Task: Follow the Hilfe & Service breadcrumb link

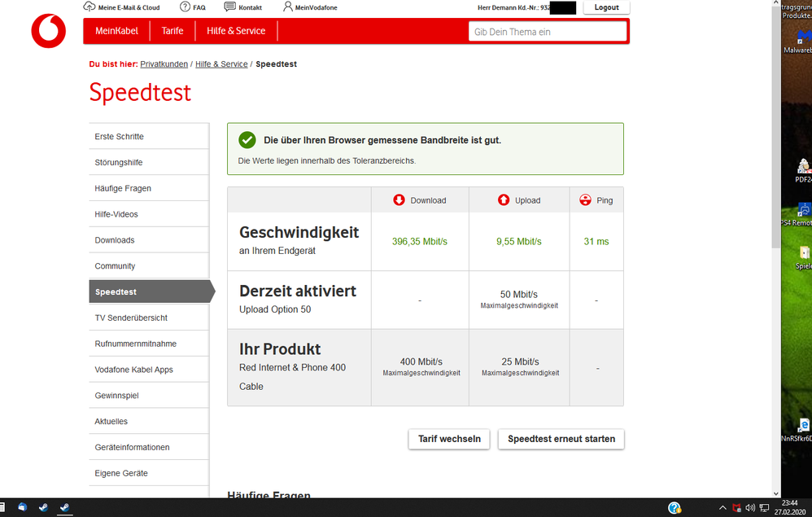Action: point(221,64)
